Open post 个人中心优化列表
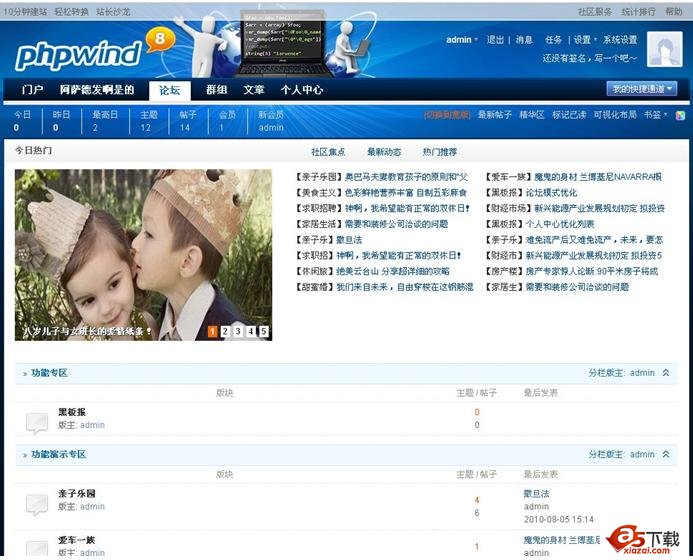This screenshot has height=560, width=693. point(560,224)
